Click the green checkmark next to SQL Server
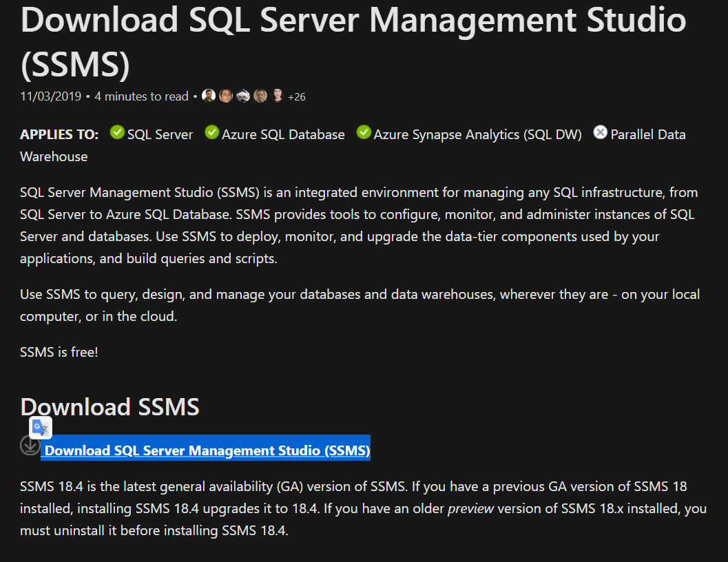This screenshot has width=728, height=562. 117,132
